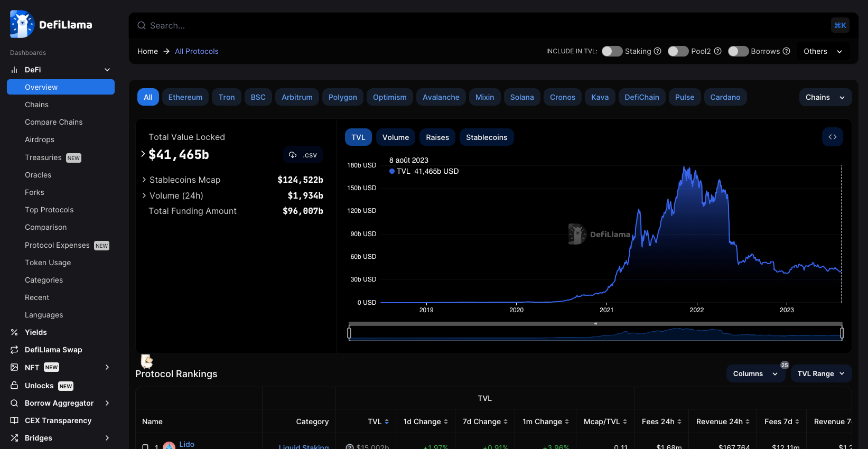Open the Top Protocols page

(x=49, y=210)
